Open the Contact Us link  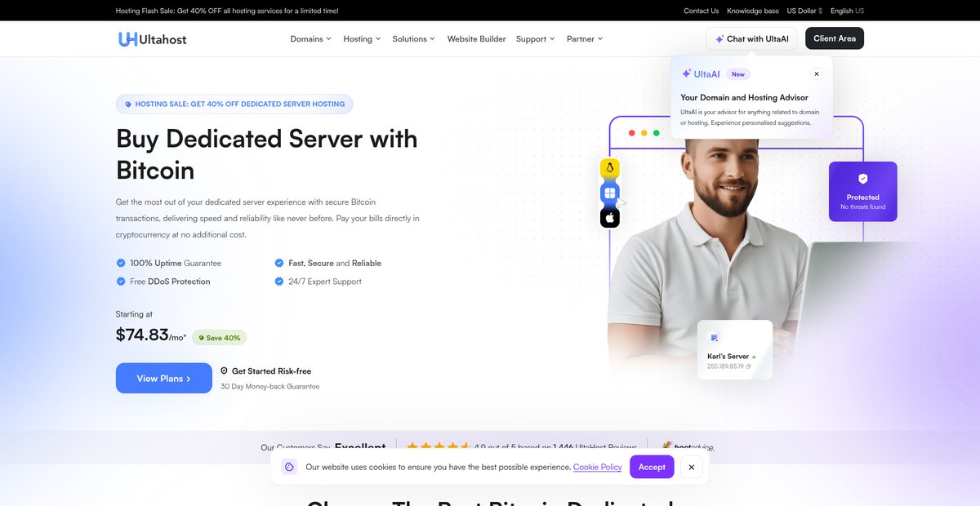[x=702, y=11]
